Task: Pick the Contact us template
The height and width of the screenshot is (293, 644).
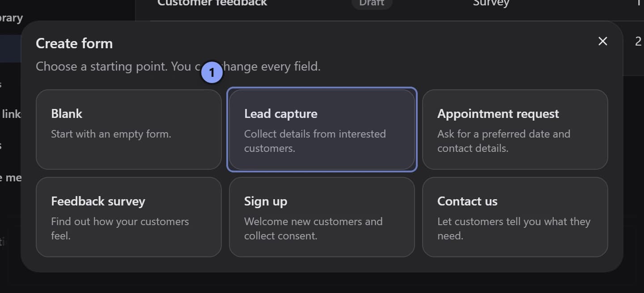Action: pyautogui.click(x=515, y=217)
